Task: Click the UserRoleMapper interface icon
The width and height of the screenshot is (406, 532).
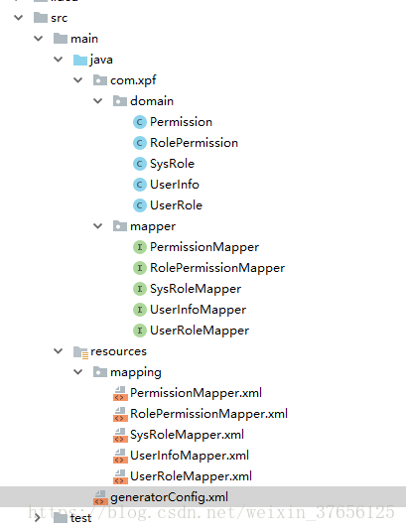Action: click(x=140, y=331)
